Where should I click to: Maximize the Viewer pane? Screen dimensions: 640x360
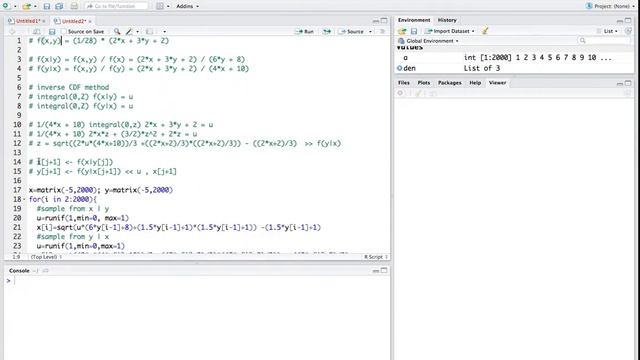pos(628,83)
